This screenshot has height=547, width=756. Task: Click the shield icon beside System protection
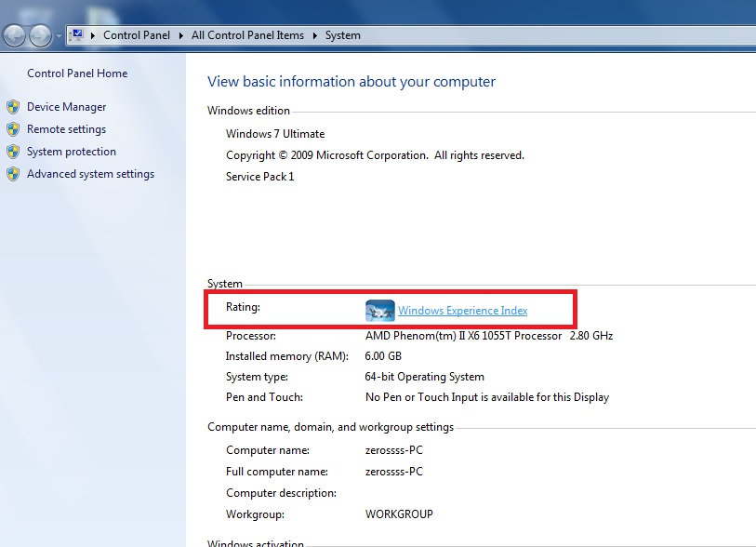tap(14, 152)
